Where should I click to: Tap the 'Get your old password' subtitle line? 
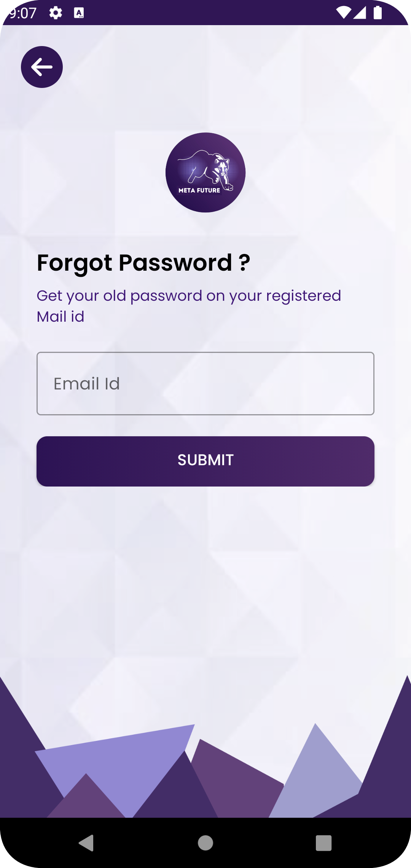(x=189, y=296)
